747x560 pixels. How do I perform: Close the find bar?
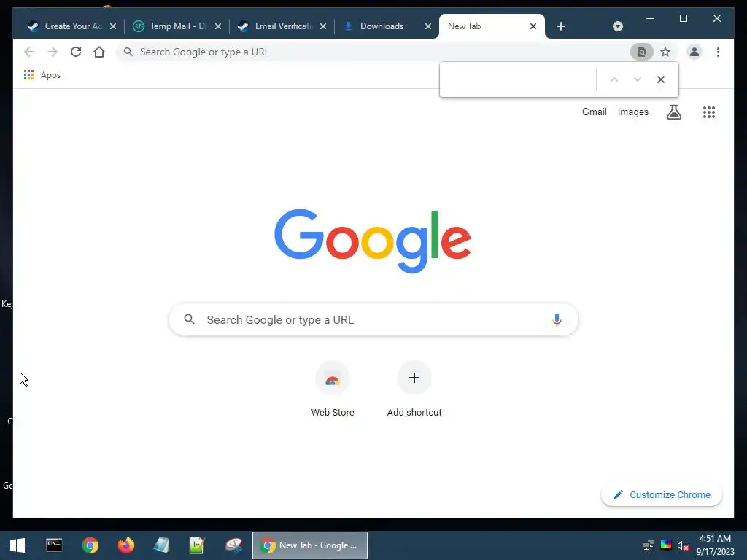(x=661, y=79)
